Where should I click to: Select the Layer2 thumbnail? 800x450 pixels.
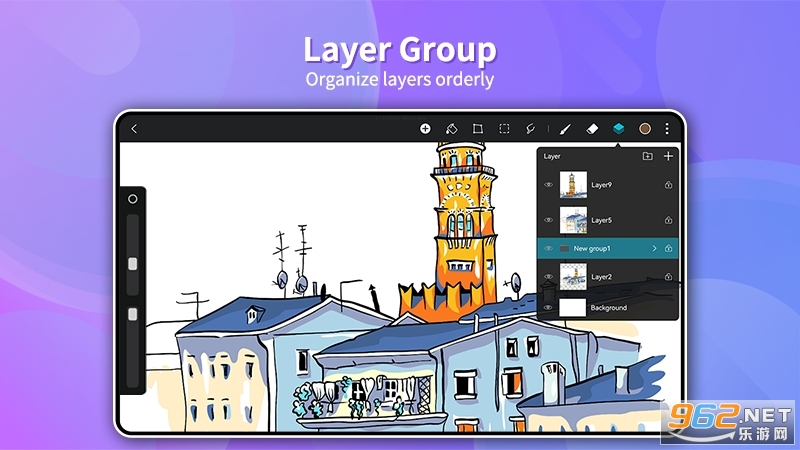point(573,277)
